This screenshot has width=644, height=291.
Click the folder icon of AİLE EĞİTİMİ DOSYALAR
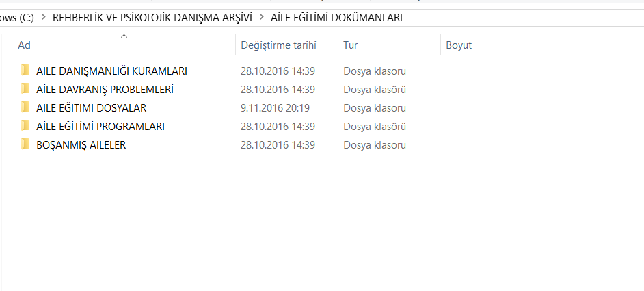25,107
